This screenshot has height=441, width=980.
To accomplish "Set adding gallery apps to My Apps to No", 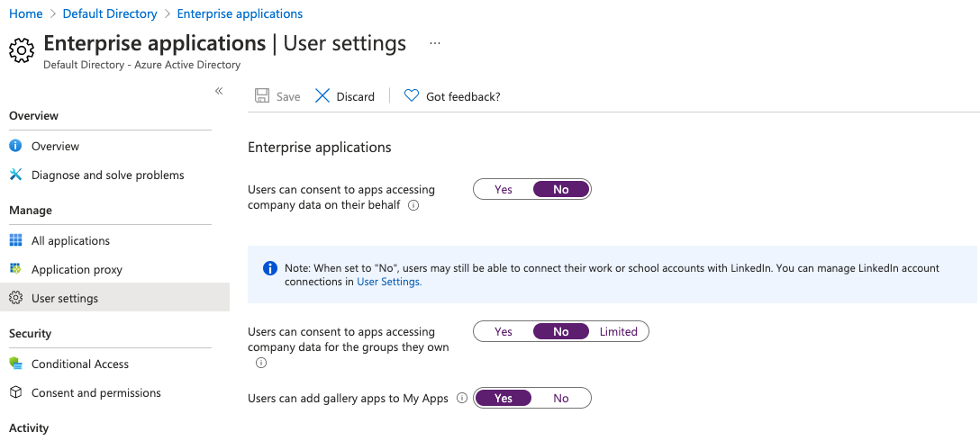I will click(x=561, y=398).
